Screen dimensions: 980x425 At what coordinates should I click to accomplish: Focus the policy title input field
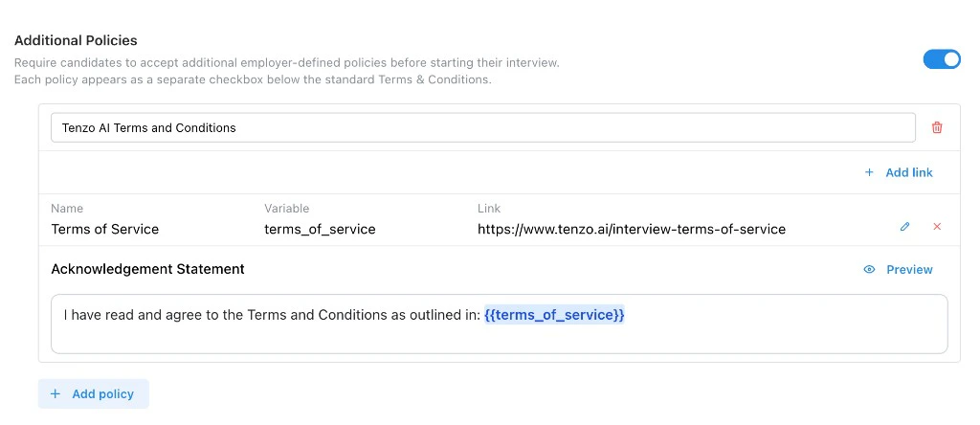point(483,127)
